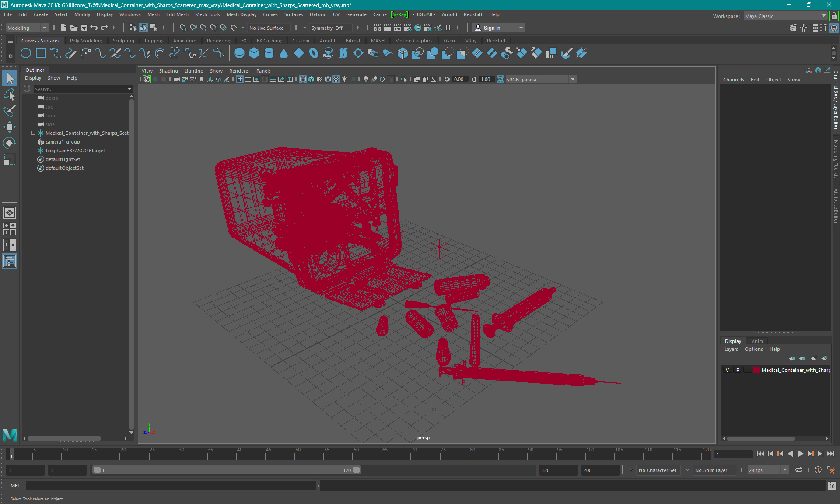Screen dimensions: 840x504
Task: Expand Medical_Container_with_Sharps_Scat outliner node
Action: 33,133
